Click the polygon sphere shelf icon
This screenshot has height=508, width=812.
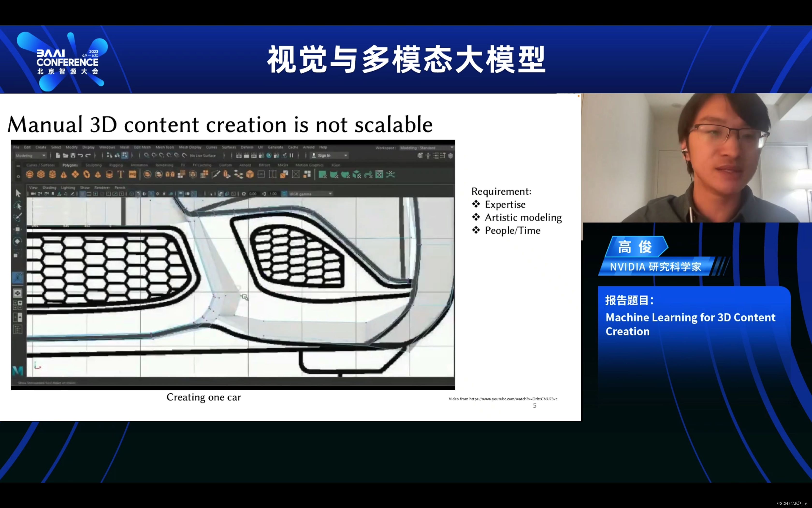click(29, 174)
